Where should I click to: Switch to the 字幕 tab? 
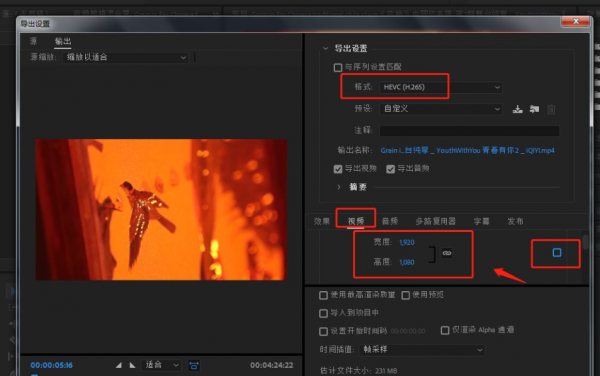pos(481,221)
